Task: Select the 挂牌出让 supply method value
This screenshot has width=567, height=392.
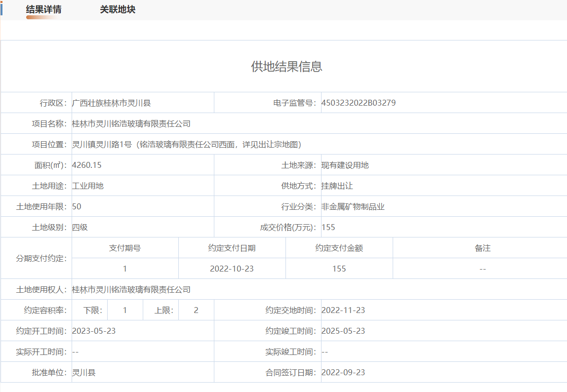Action: [x=337, y=186]
